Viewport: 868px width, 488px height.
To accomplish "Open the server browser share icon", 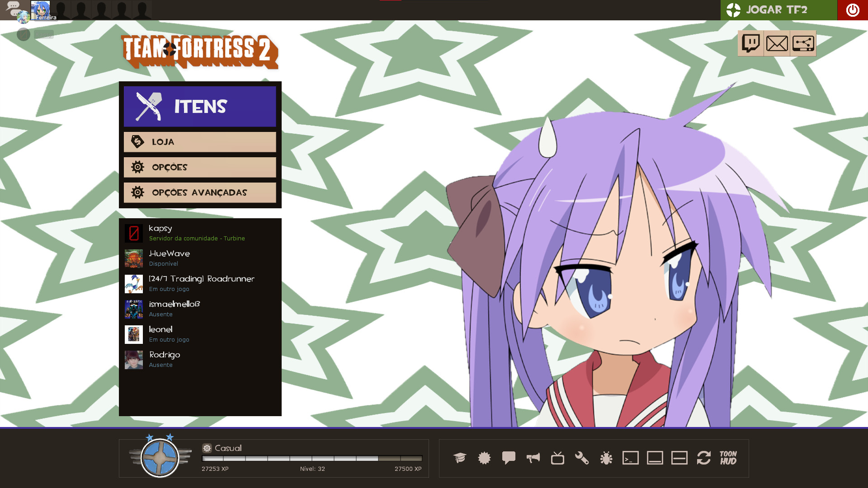I will click(x=803, y=43).
